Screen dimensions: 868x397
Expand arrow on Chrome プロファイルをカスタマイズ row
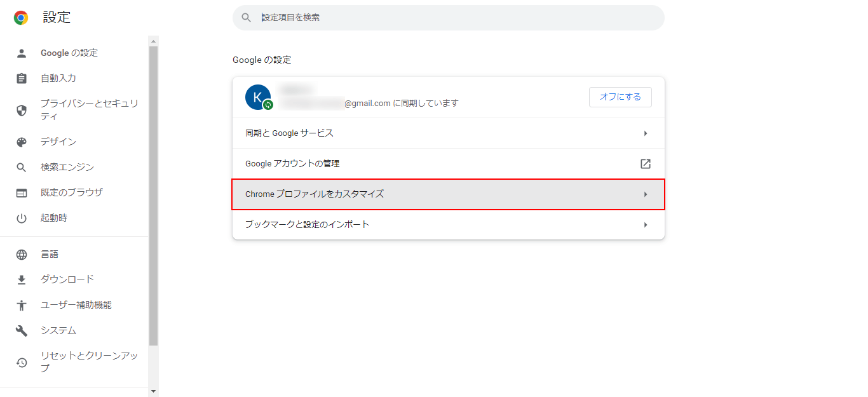[646, 194]
